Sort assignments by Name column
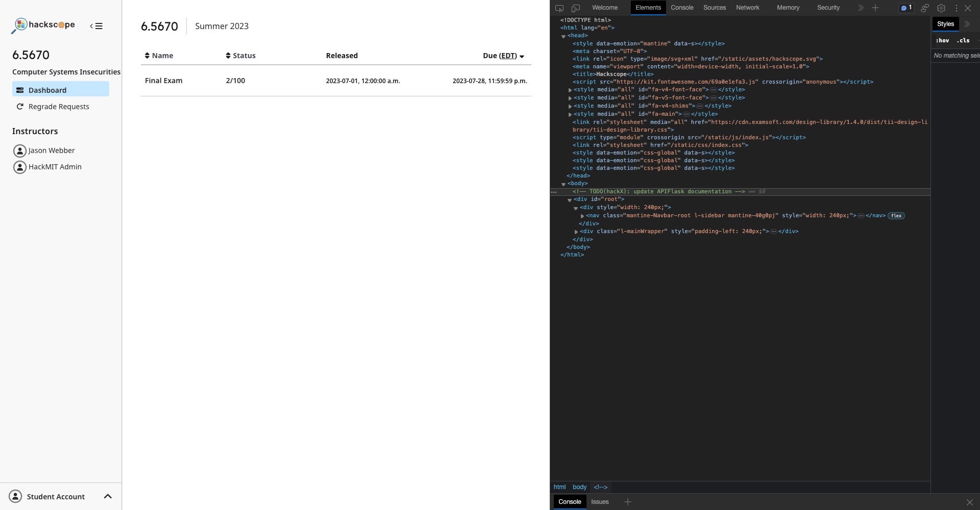Screen dimensions: 980x510 (159, 56)
